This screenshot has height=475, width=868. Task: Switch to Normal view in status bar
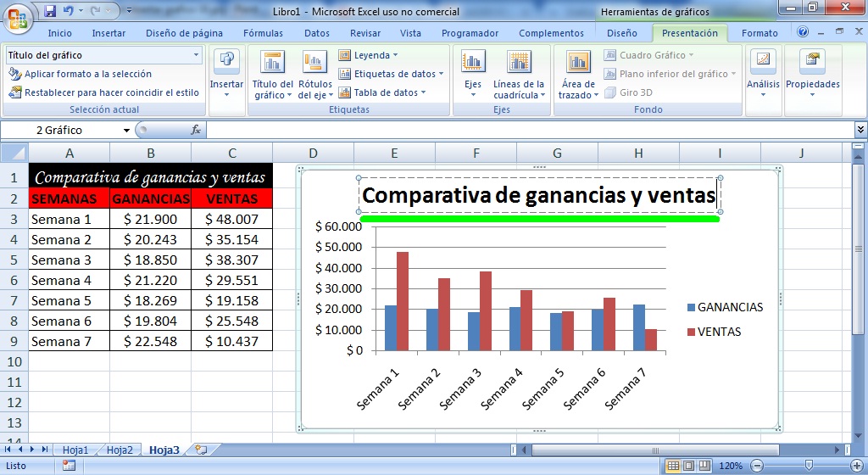(673, 466)
